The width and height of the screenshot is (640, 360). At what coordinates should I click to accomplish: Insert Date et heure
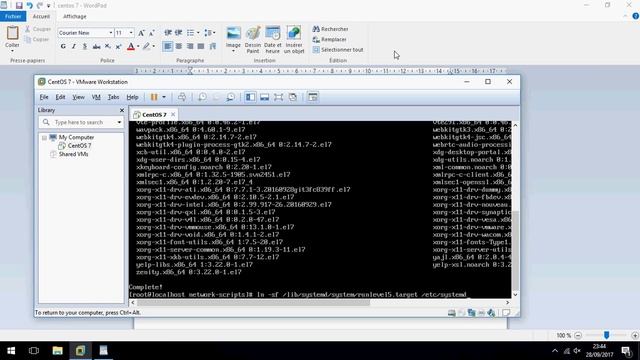coord(273,40)
